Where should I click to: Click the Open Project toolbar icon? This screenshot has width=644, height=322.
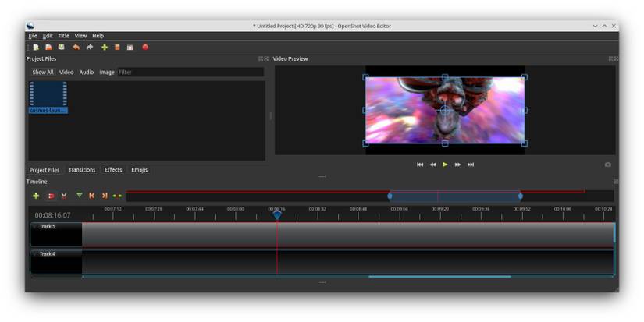click(x=48, y=48)
